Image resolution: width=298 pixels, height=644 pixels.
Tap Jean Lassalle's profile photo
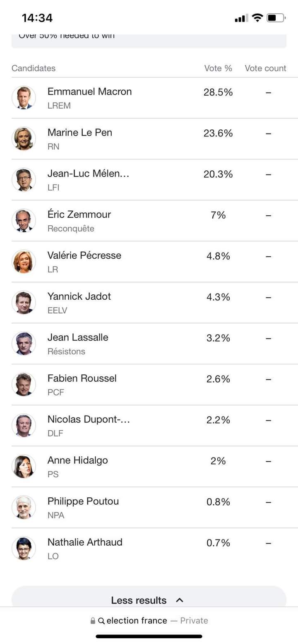[24, 343]
